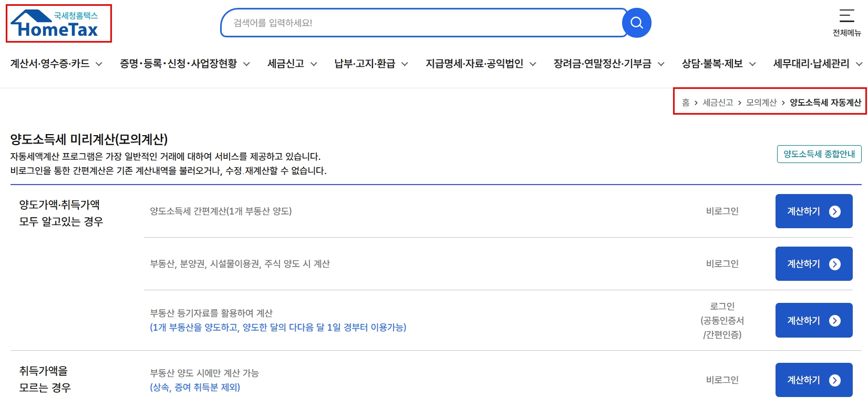Click the 양도소득세 종합안내 button
Screen dimensions: 868x407
(x=819, y=154)
